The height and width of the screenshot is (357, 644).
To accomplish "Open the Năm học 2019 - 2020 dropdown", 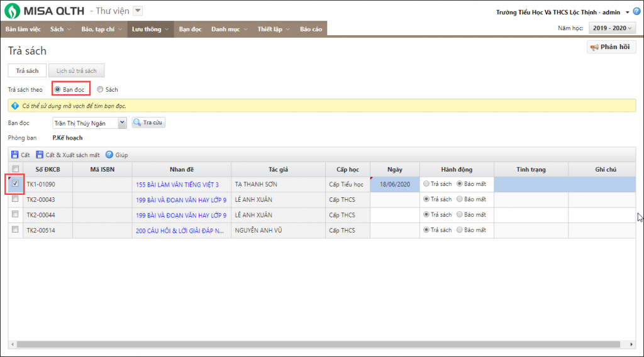I will [x=611, y=28].
